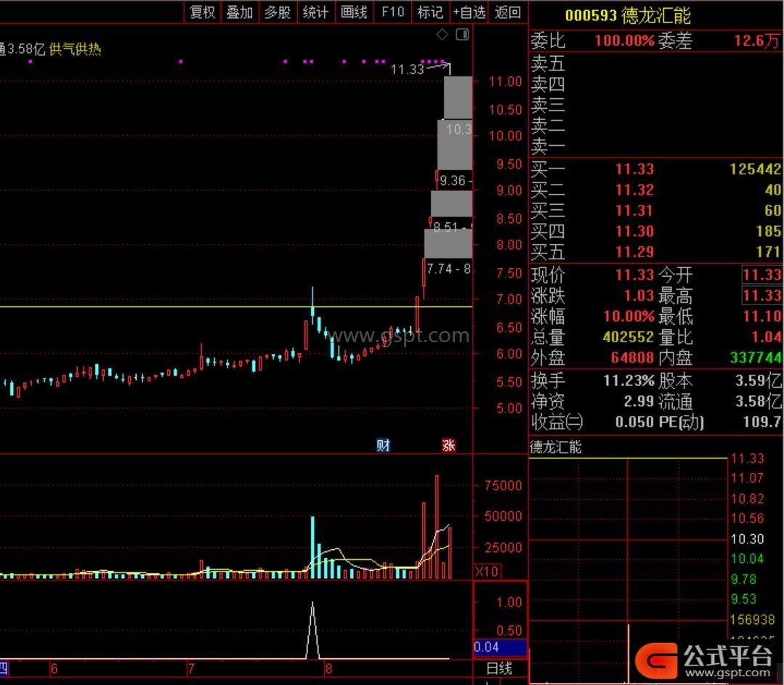Click 买一 price 11.33
Screen dimensions: 784x685
point(634,169)
